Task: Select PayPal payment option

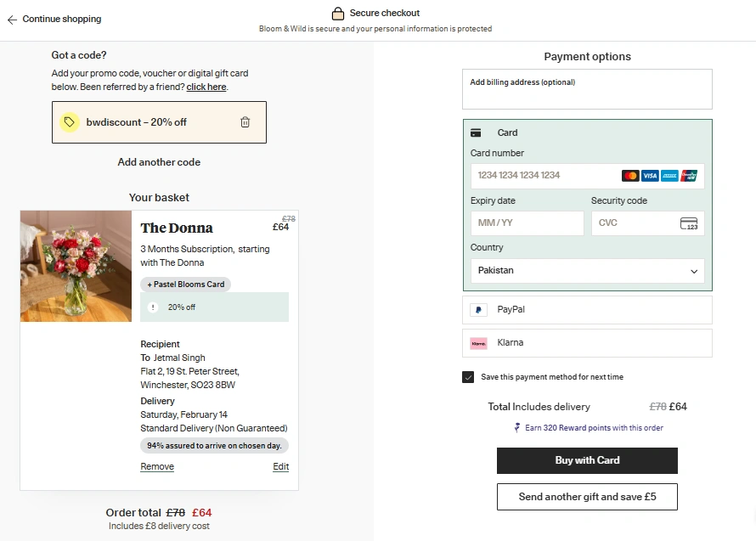Action: click(587, 310)
